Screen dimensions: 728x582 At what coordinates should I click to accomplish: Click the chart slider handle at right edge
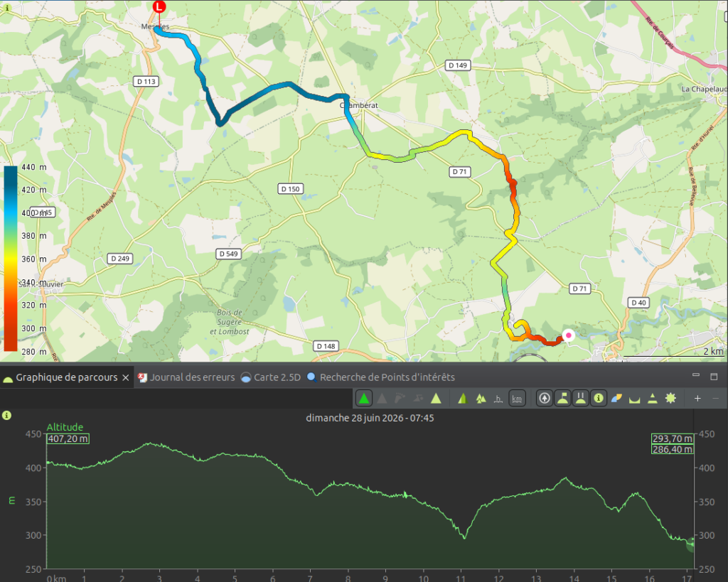690,544
